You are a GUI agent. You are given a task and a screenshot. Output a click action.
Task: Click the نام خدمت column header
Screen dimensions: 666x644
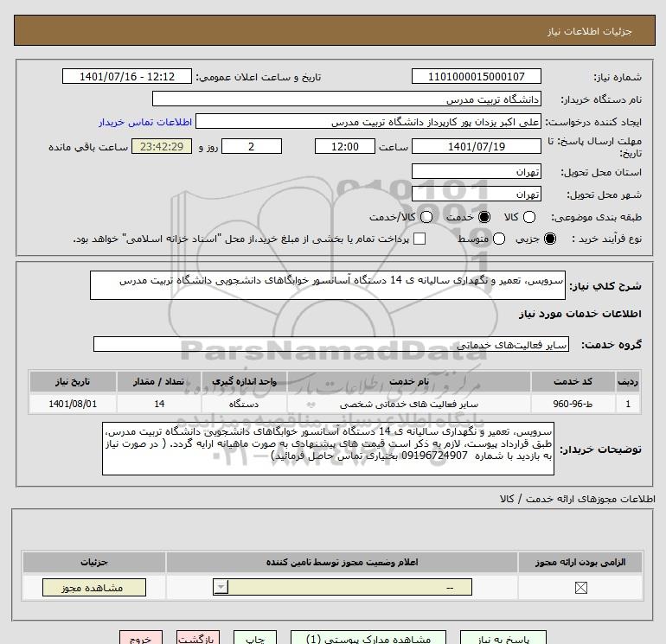[408, 381]
